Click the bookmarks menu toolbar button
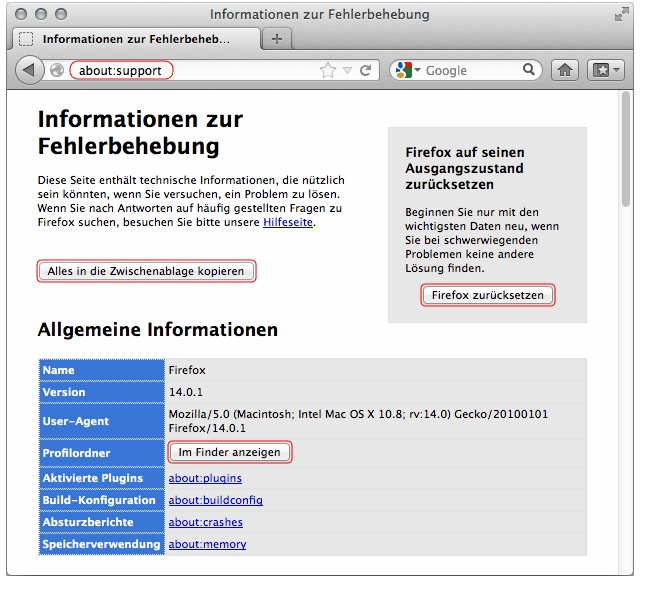The height and width of the screenshot is (596, 646). [607, 70]
